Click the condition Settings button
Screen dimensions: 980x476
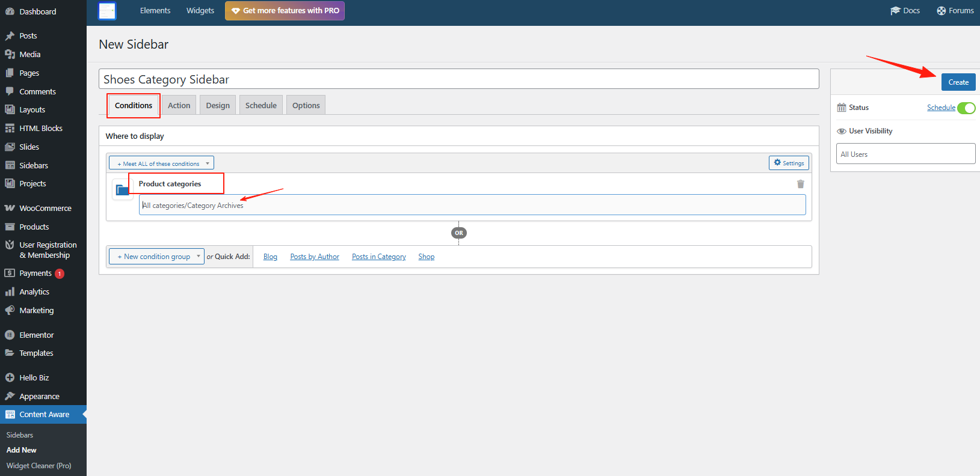click(788, 163)
